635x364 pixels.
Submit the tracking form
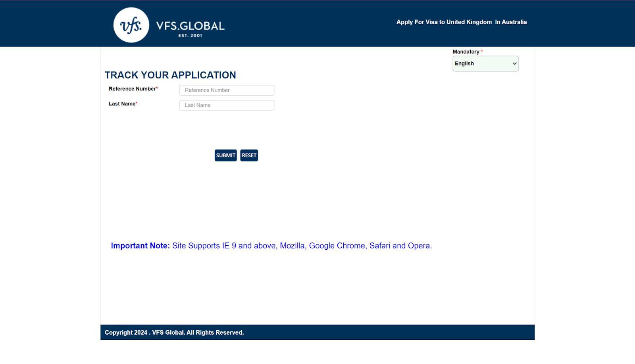point(226,155)
